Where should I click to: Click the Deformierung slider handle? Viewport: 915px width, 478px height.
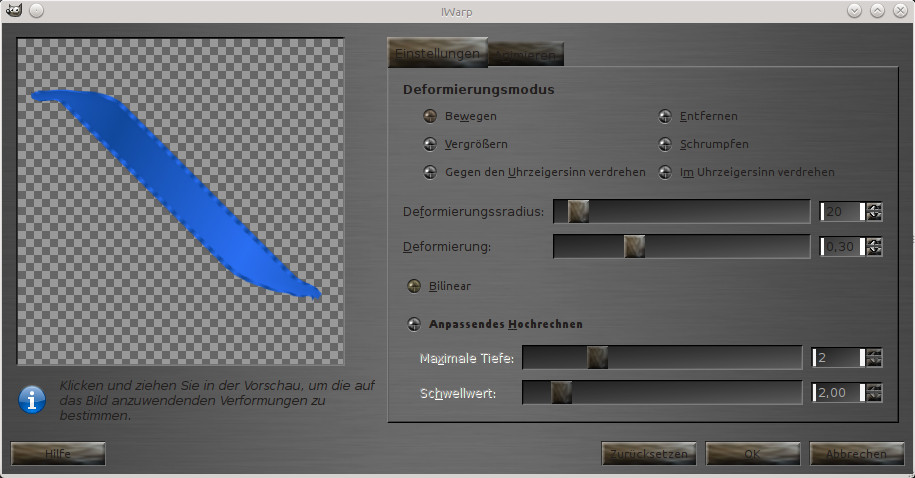click(634, 246)
